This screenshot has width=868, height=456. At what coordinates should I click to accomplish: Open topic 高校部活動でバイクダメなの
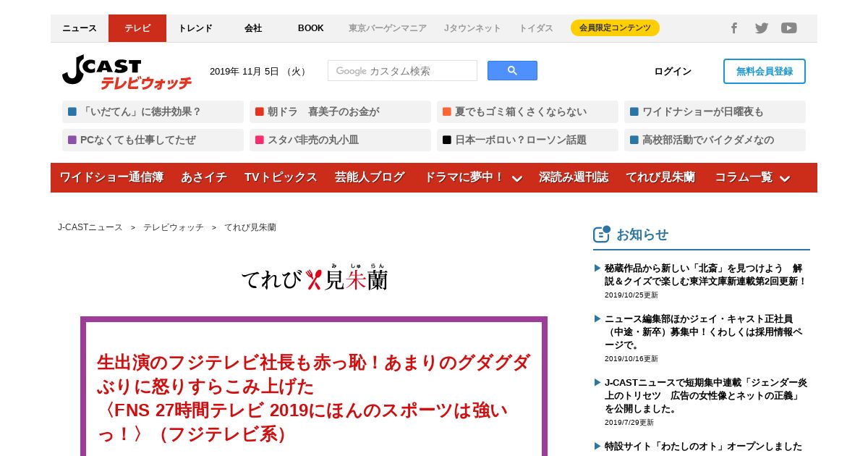pyautogui.click(x=715, y=140)
